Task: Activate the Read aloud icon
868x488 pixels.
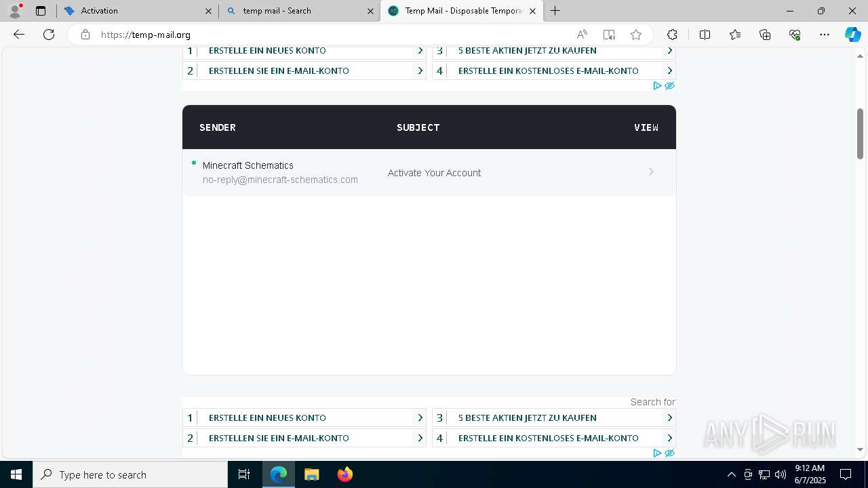Action: 582,35
